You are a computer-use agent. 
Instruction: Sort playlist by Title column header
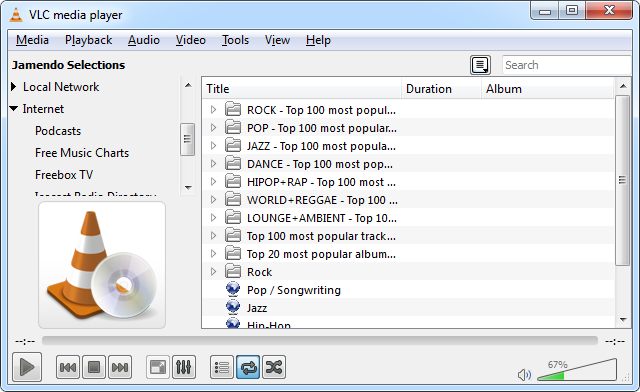tap(302, 89)
